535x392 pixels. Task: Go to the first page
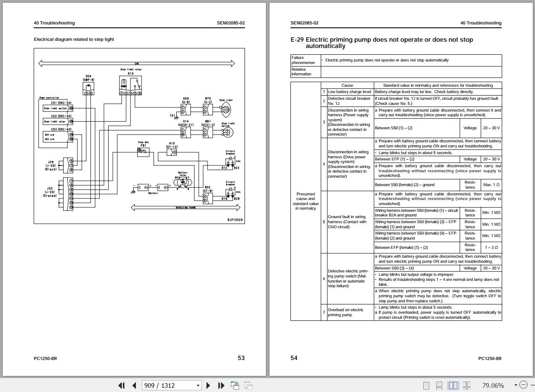point(122,385)
